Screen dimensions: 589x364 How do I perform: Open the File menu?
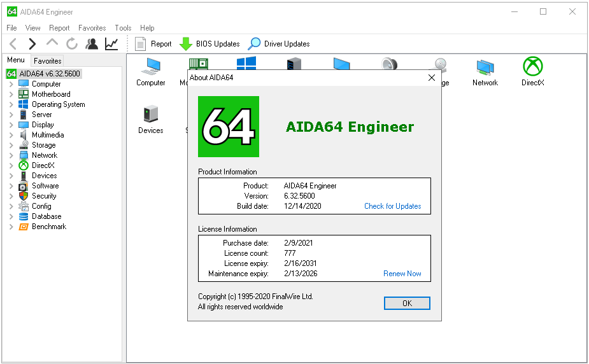[11, 28]
